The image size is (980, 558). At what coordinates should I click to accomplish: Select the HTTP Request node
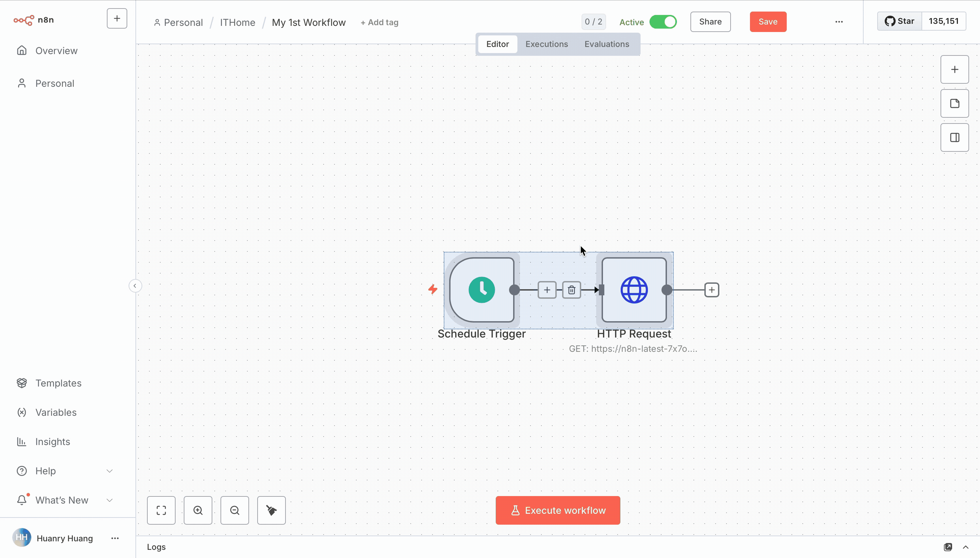(x=634, y=290)
